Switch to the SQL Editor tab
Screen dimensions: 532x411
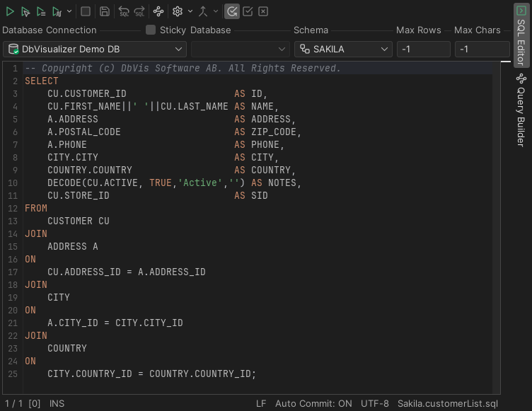click(x=521, y=37)
